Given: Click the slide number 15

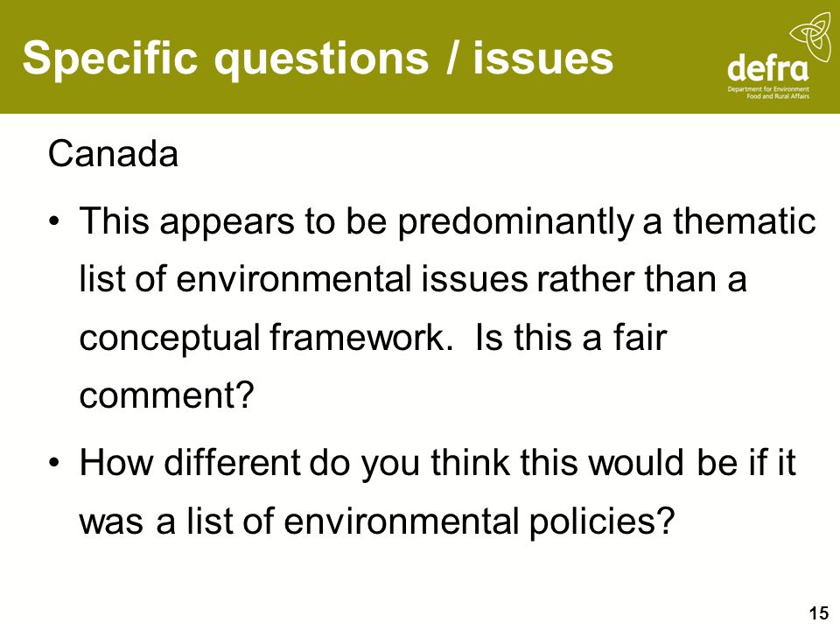Looking at the screenshot, I should coord(819,612).
